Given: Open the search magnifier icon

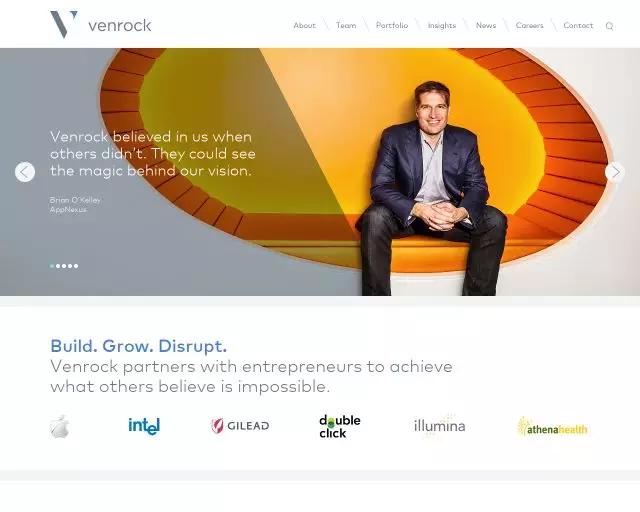Looking at the screenshot, I should pyautogui.click(x=609, y=26).
